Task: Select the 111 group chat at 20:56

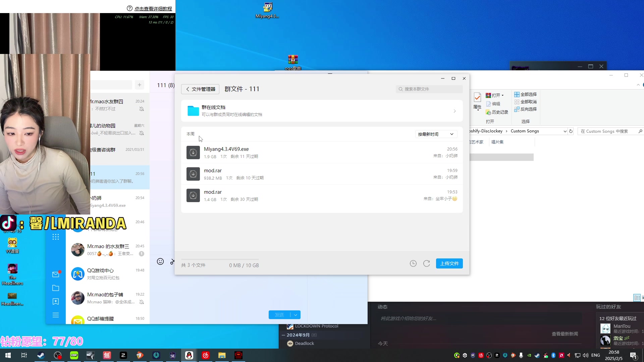Action: coord(120,177)
